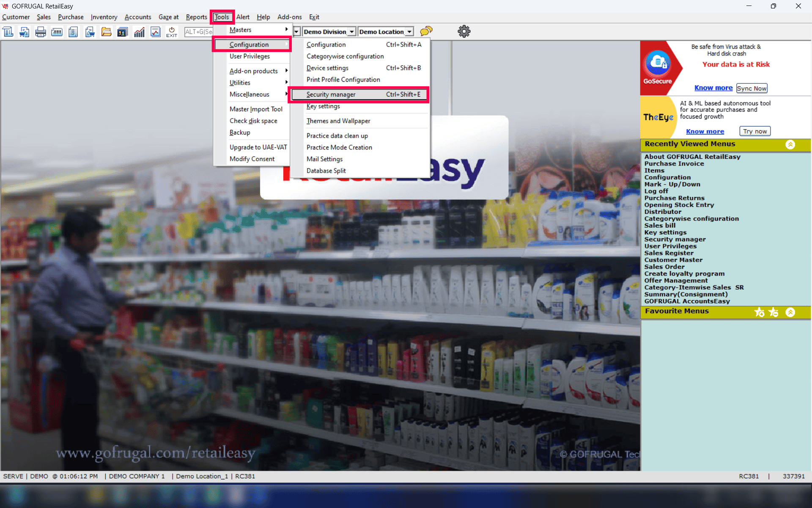Image resolution: width=812 pixels, height=508 pixels.
Task: Open the yellow folder toolbar icon
Action: coord(106,32)
